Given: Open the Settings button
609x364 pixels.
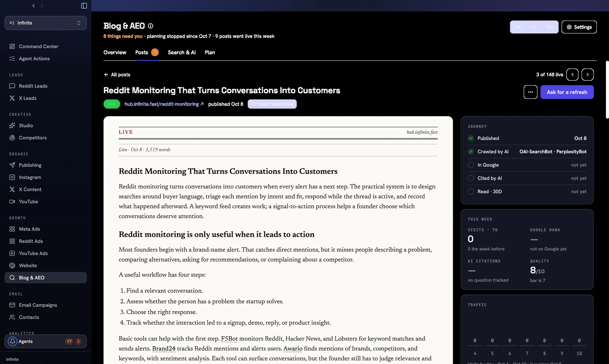Looking at the screenshot, I should click(x=579, y=27).
